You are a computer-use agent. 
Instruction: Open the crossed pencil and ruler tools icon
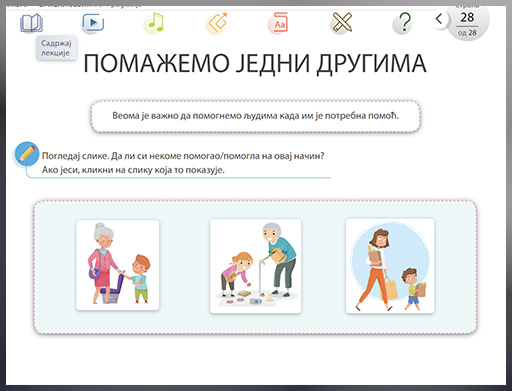click(x=342, y=23)
